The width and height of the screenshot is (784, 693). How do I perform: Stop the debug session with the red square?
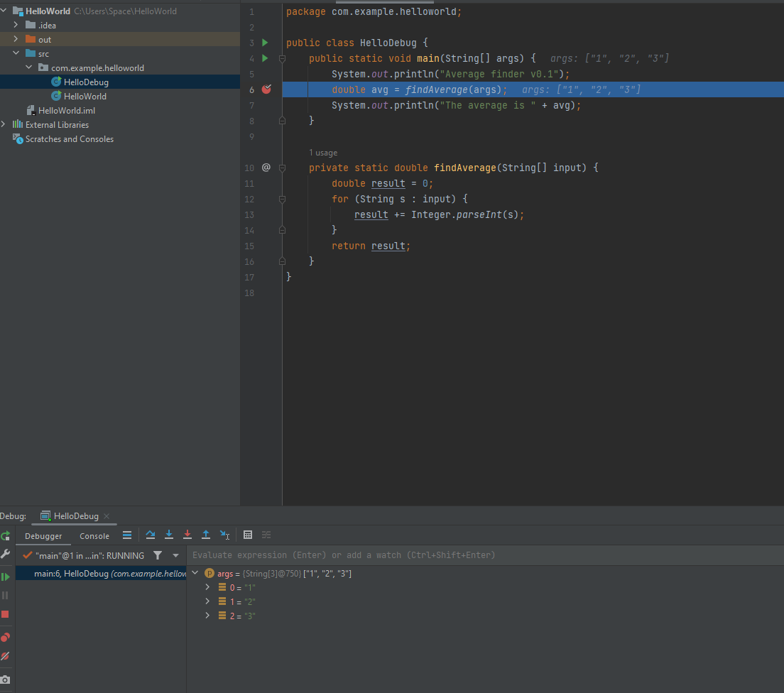click(6, 614)
